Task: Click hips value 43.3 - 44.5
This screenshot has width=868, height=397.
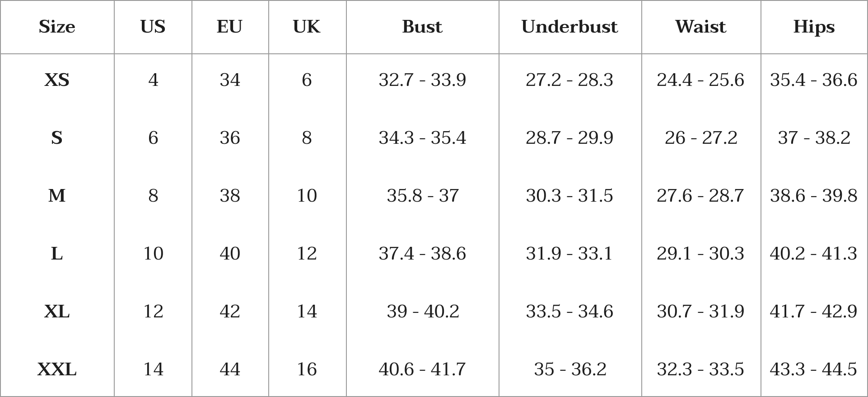Action: pos(814,369)
